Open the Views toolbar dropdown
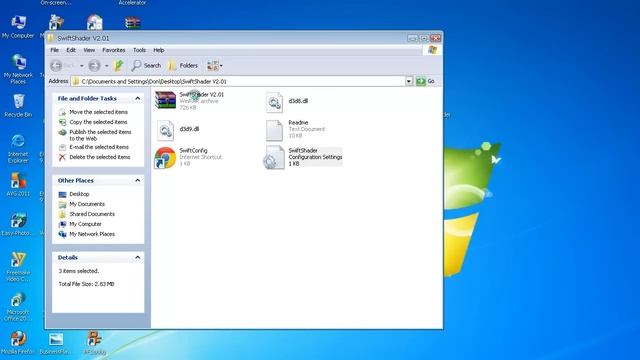The image size is (640, 360). click(x=215, y=65)
